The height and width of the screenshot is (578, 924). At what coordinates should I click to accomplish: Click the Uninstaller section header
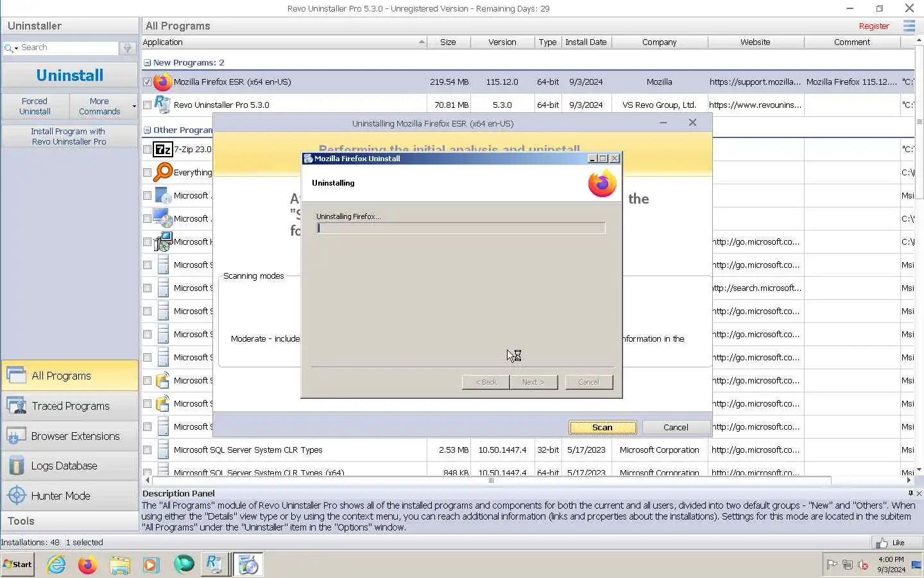coord(69,26)
